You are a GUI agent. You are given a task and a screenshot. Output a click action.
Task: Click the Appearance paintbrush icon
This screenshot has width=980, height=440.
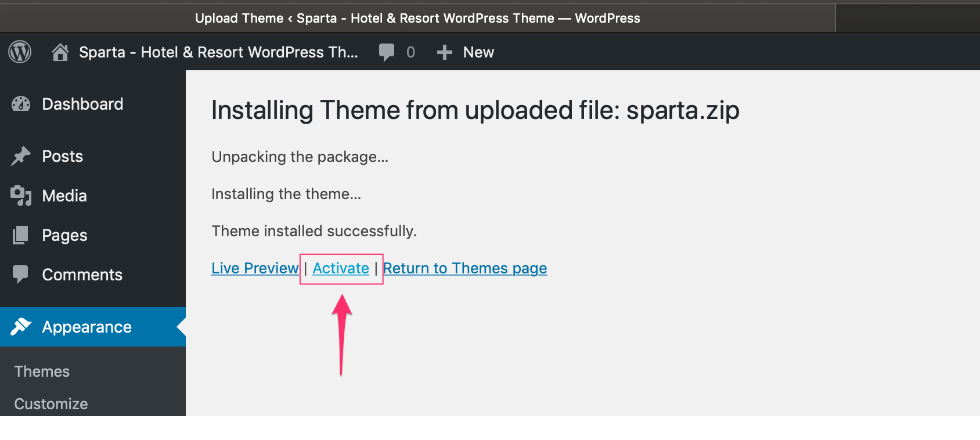[x=21, y=327]
